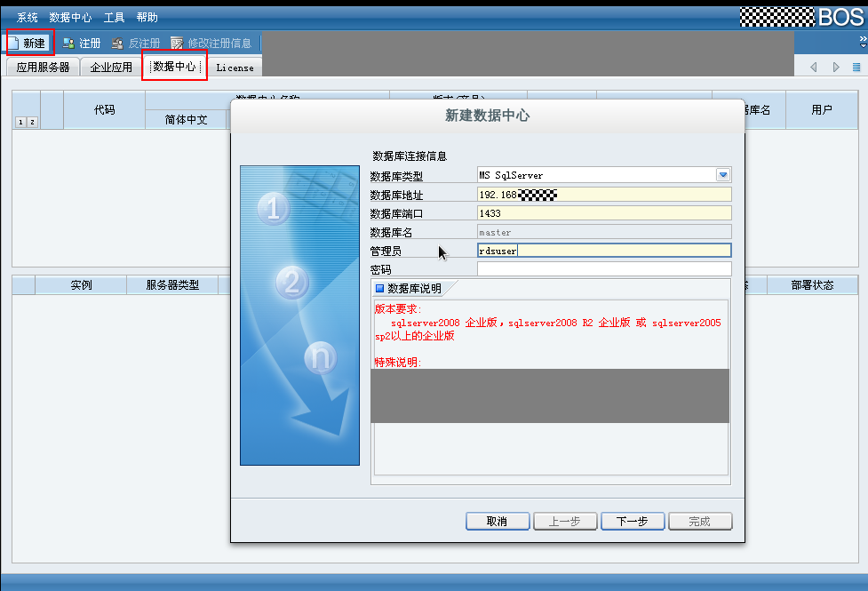Image resolution: width=868 pixels, height=591 pixels.
Task: Click the 反注册 unregister icon
Action: pyautogui.click(x=117, y=44)
